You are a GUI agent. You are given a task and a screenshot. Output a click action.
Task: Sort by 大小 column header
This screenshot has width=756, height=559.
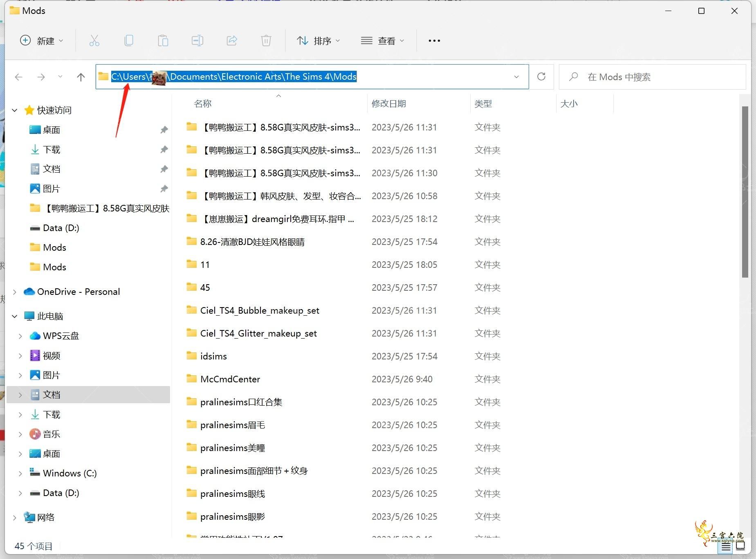coord(569,103)
